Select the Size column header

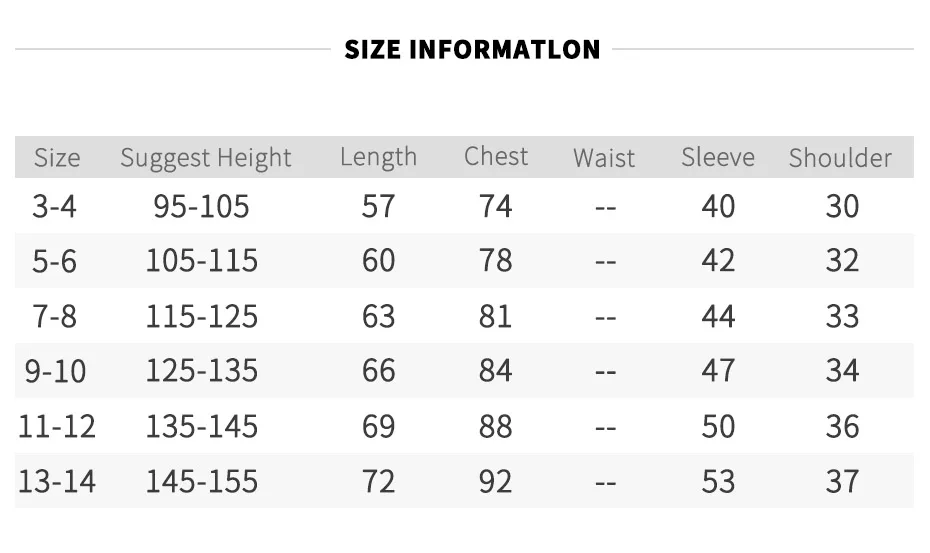click(57, 158)
